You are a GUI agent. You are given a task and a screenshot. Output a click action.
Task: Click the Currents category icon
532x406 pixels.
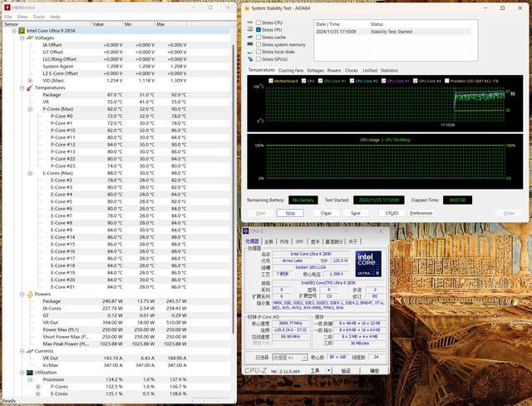coord(32,351)
